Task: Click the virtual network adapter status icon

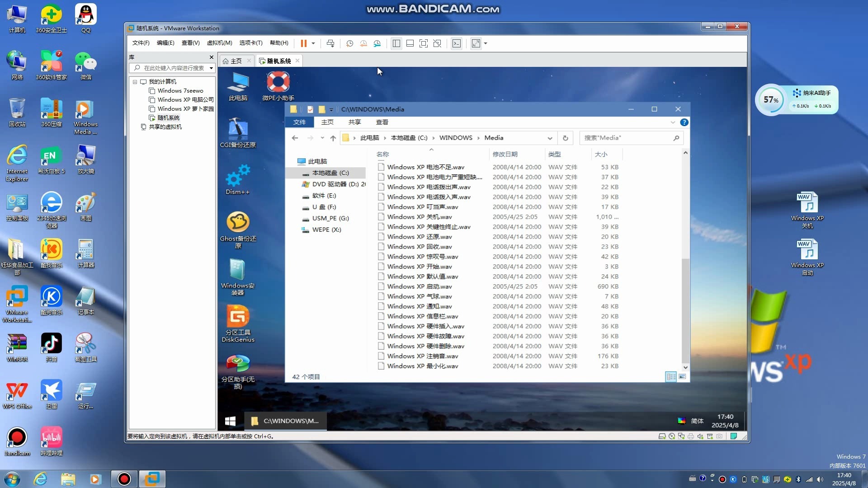Action: (681, 436)
